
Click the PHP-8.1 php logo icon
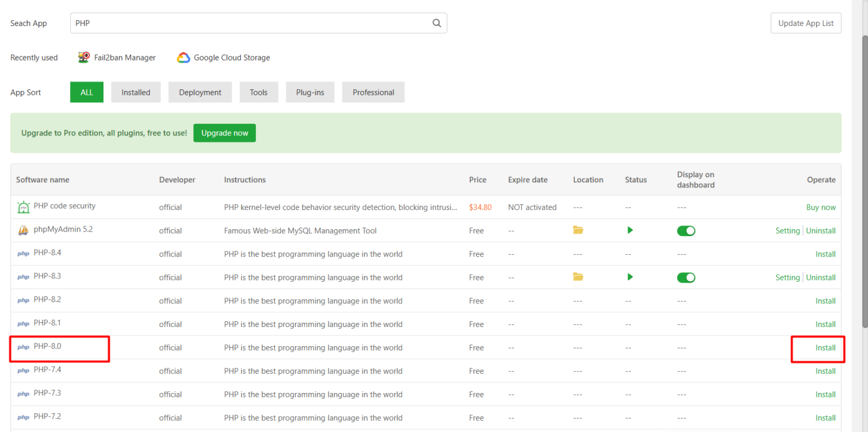(23, 324)
